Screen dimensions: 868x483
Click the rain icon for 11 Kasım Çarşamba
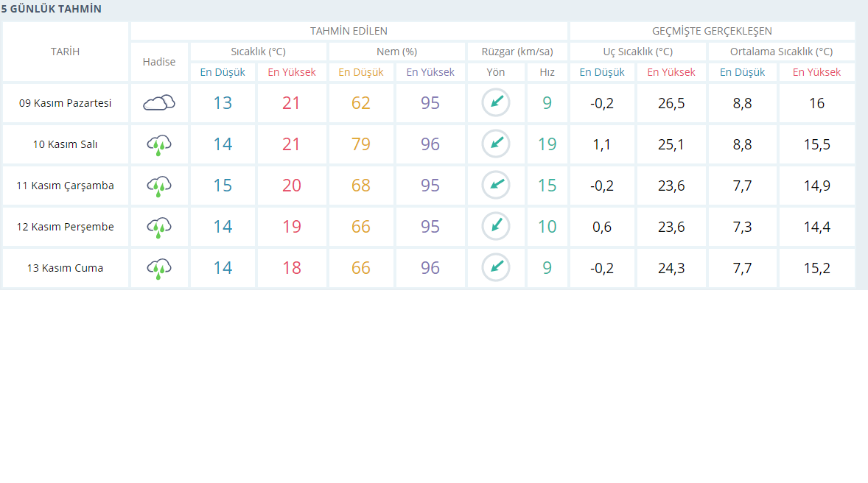(159, 186)
